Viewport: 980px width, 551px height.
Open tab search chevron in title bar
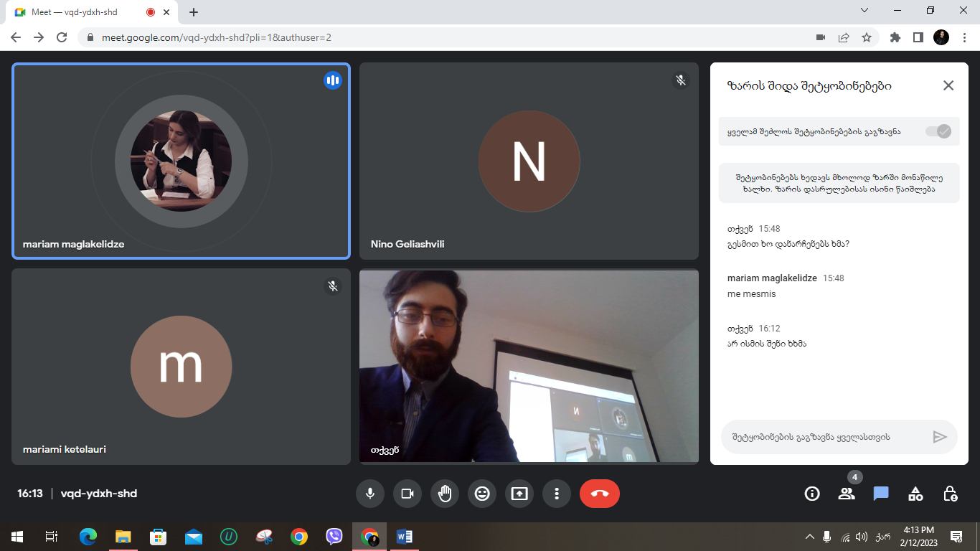(x=864, y=11)
